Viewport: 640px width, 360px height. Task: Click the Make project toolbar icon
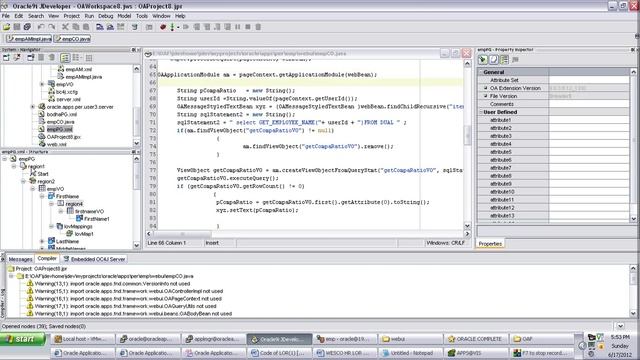100,27
